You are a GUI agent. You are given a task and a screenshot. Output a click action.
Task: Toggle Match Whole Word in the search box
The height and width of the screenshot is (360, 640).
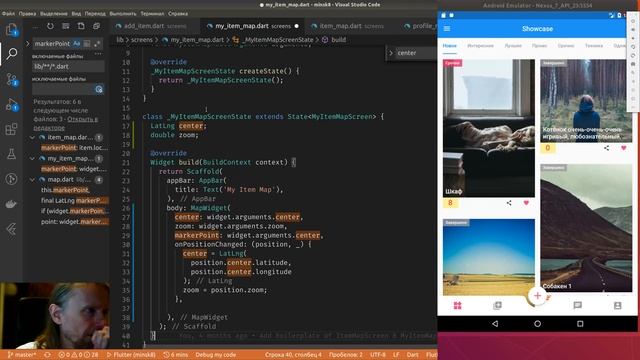click(87, 43)
